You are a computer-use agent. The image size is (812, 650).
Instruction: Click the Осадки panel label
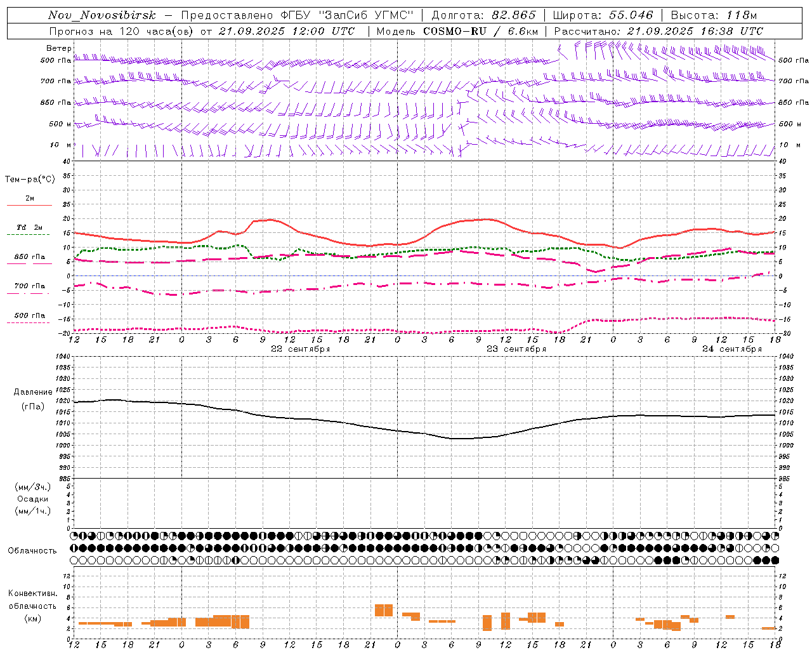click(x=33, y=499)
